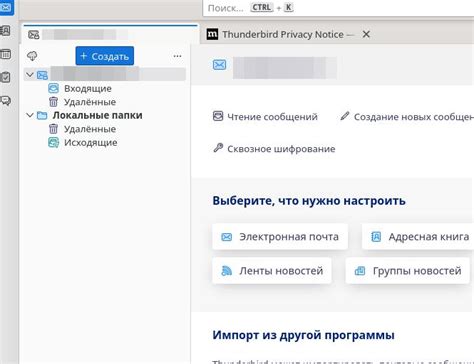Viewport: 474px width, 364px height.
Task: Click the envelope icon in Электронная почта
Action: pos(227,237)
